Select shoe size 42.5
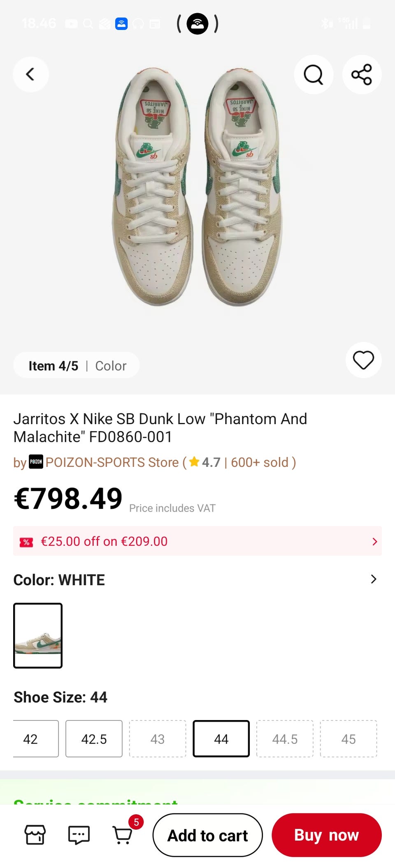The height and width of the screenshot is (868, 395). point(94,739)
